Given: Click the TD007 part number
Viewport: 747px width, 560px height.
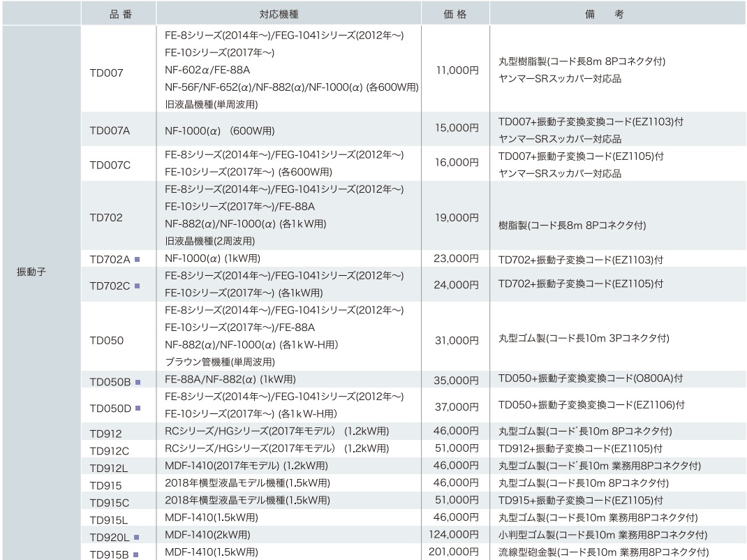Looking at the screenshot, I should 106,73.
